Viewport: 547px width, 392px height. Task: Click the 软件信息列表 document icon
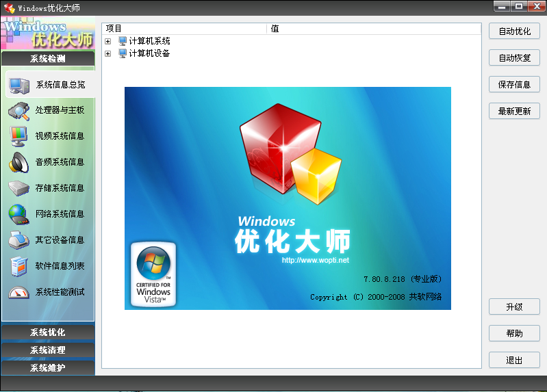(19, 266)
